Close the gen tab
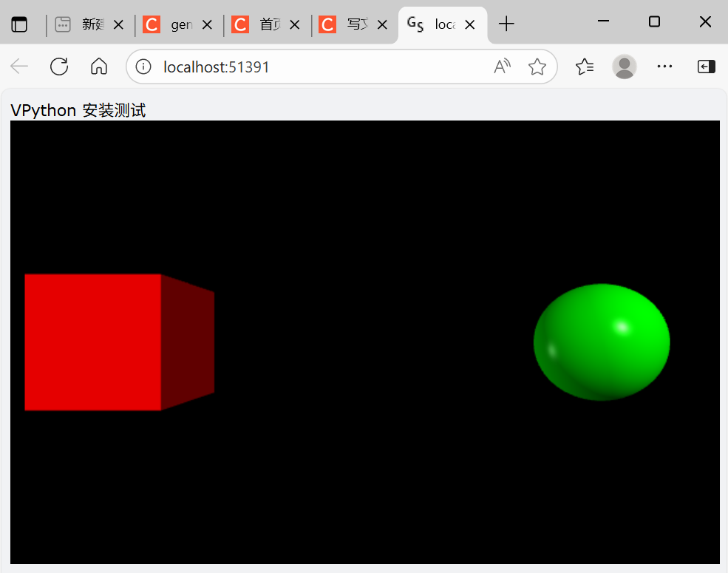728x573 pixels. 208,24
